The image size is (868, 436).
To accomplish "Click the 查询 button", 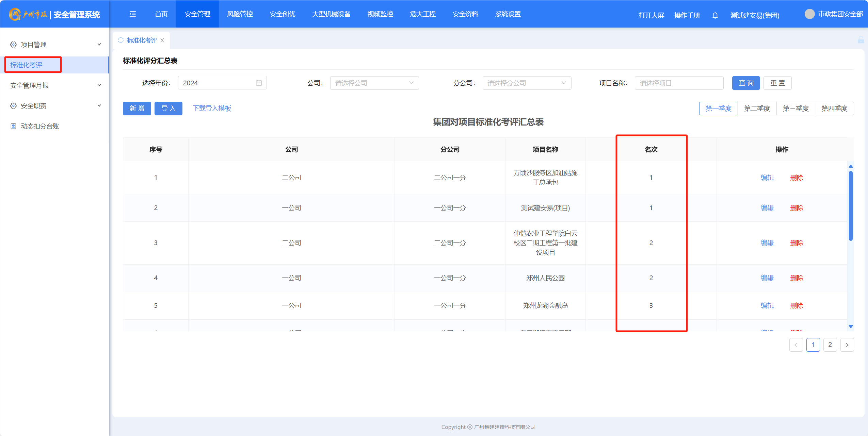I will pos(746,83).
